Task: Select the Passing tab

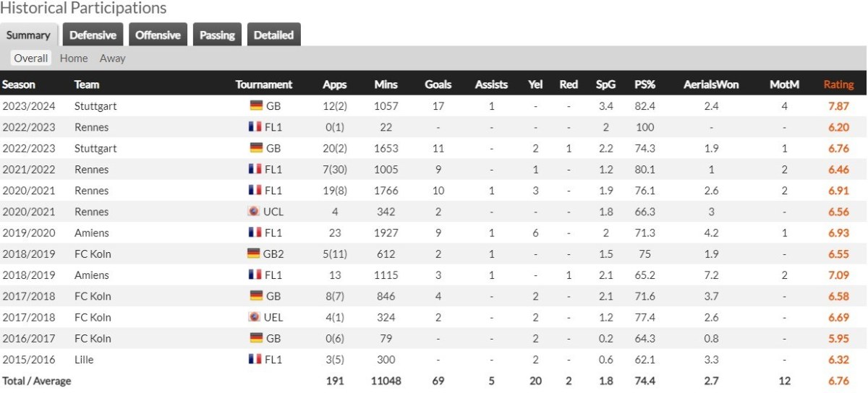Action: tap(217, 35)
